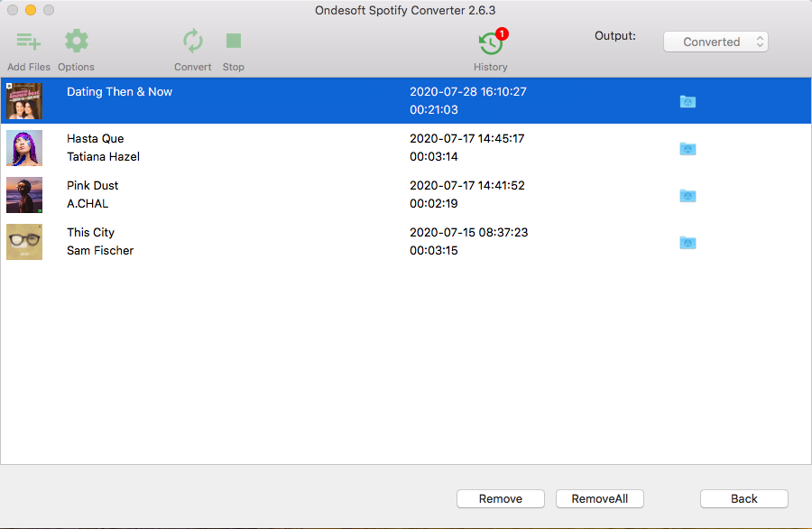Click the Stop square icon
Image resolution: width=812 pixels, height=529 pixels.
click(234, 41)
